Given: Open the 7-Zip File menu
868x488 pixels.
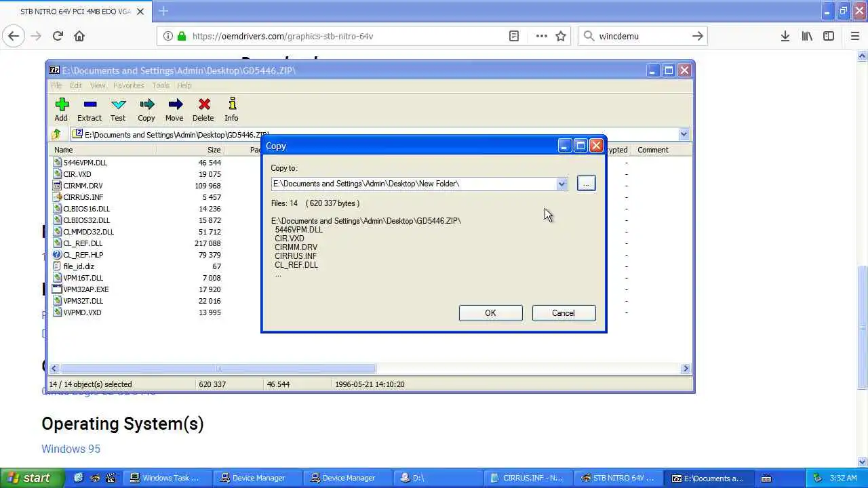Looking at the screenshot, I should (x=56, y=85).
